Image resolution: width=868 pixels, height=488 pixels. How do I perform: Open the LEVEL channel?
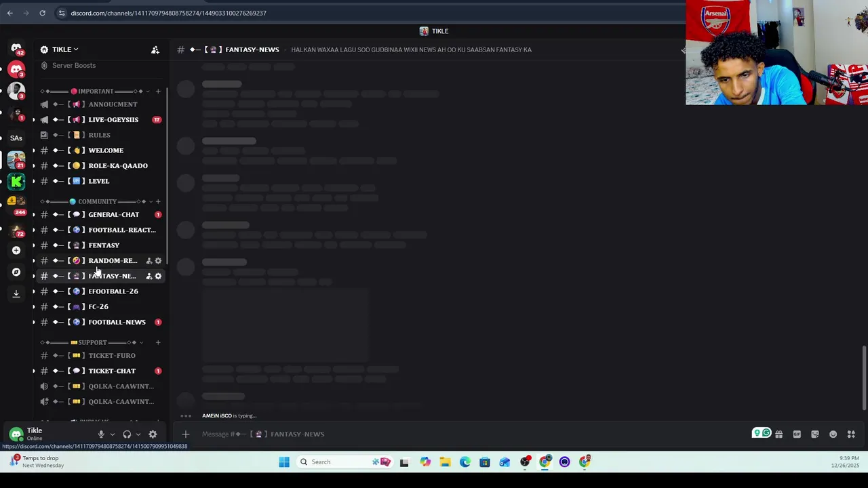click(x=100, y=181)
